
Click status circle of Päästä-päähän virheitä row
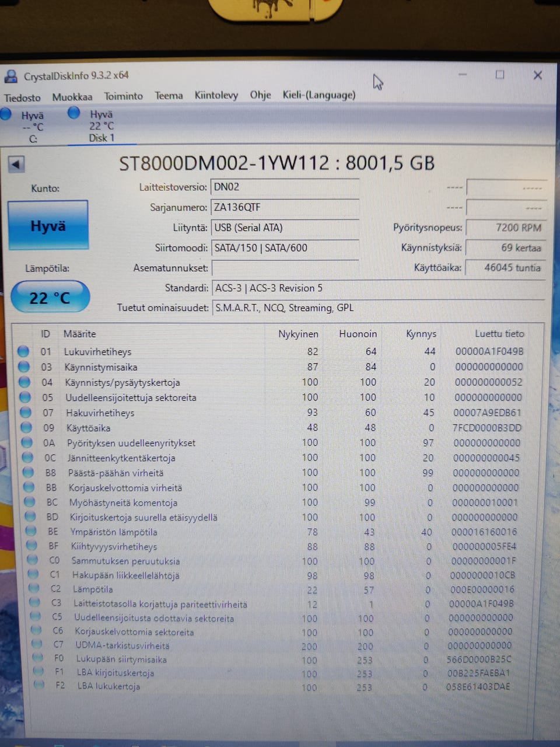pos(28,472)
